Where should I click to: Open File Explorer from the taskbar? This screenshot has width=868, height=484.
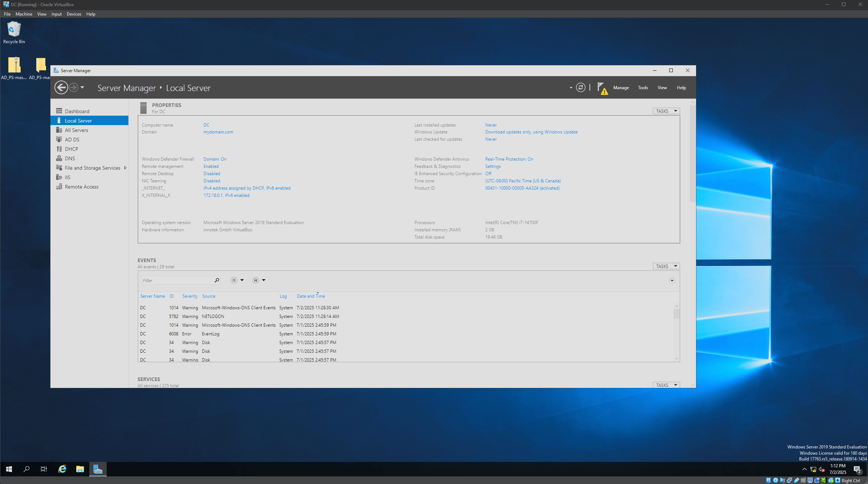point(80,469)
